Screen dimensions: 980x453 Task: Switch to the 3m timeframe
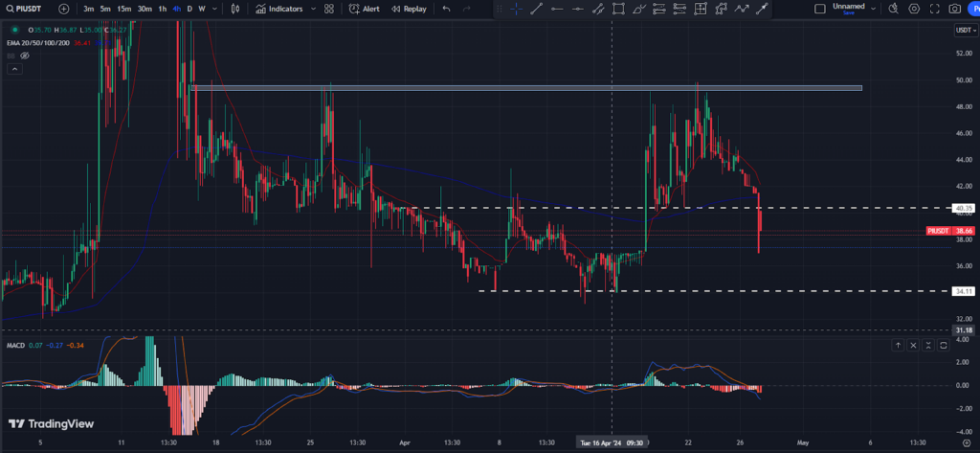[x=89, y=9]
